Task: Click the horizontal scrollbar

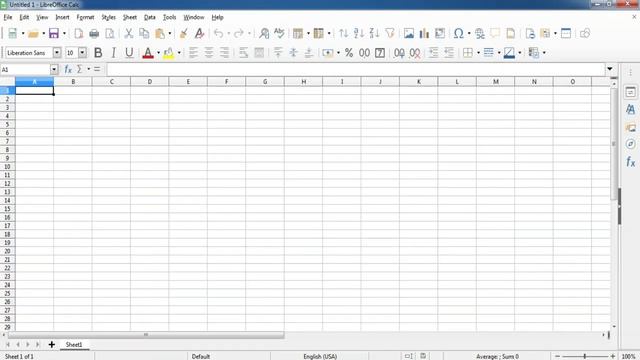Action: click(x=146, y=335)
